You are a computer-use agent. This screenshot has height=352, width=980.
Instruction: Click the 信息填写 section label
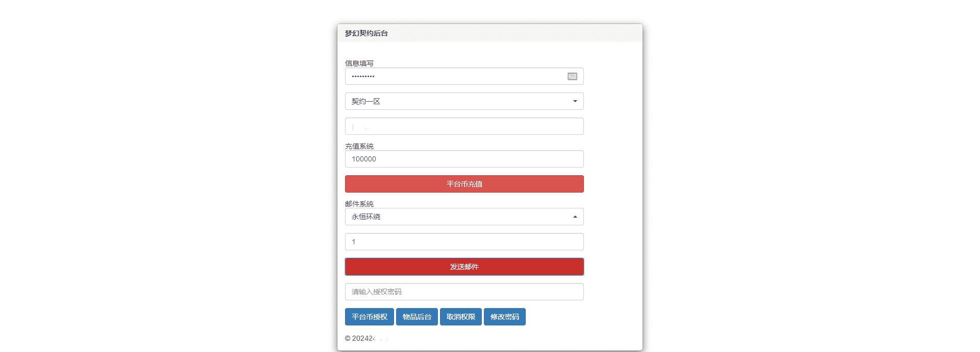click(359, 63)
